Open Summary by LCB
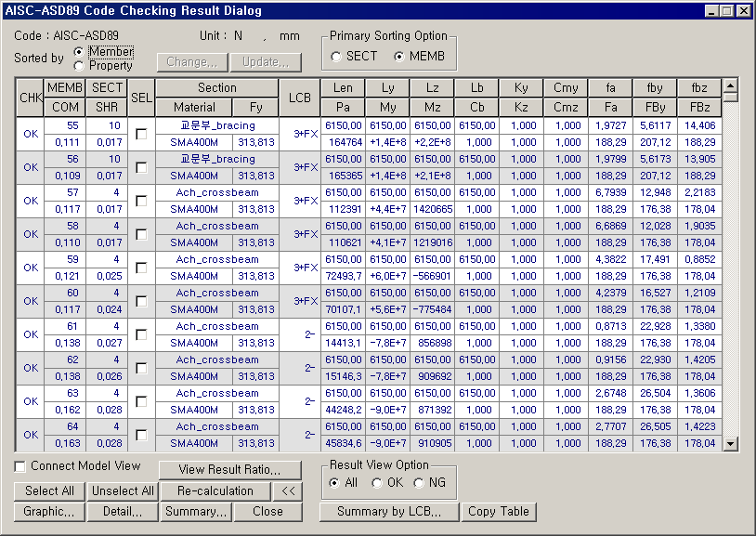The height and width of the screenshot is (536, 756). (x=388, y=511)
